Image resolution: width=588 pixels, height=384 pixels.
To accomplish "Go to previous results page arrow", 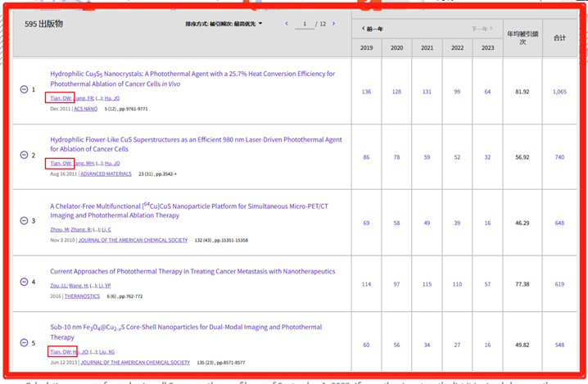I will pyautogui.click(x=287, y=24).
